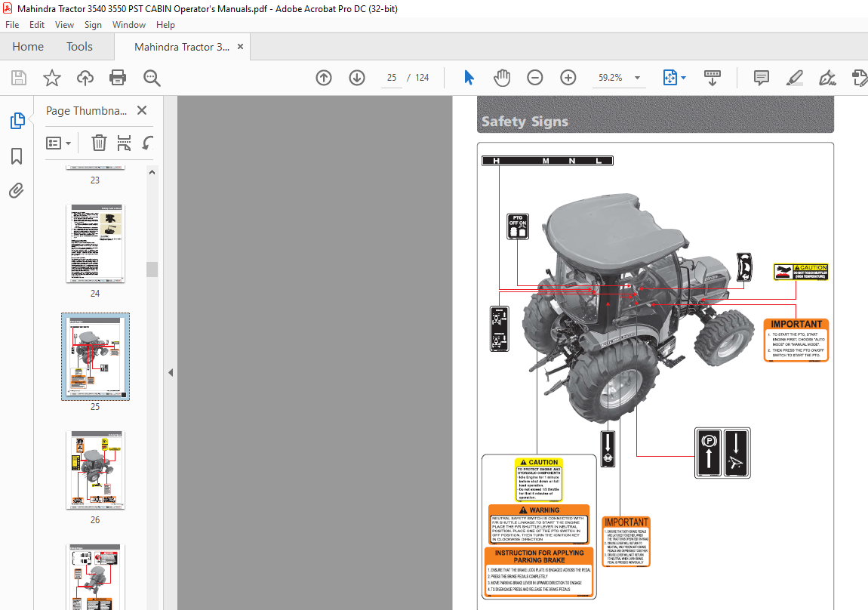Open the Edit menu
Image resolution: width=868 pixels, height=610 pixels.
click(37, 25)
